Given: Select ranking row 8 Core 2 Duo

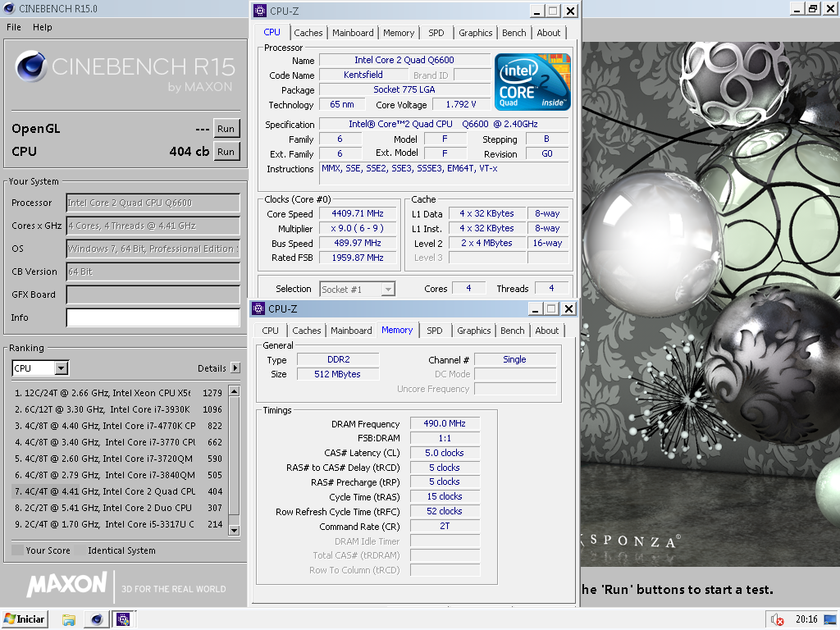Looking at the screenshot, I should click(118, 508).
